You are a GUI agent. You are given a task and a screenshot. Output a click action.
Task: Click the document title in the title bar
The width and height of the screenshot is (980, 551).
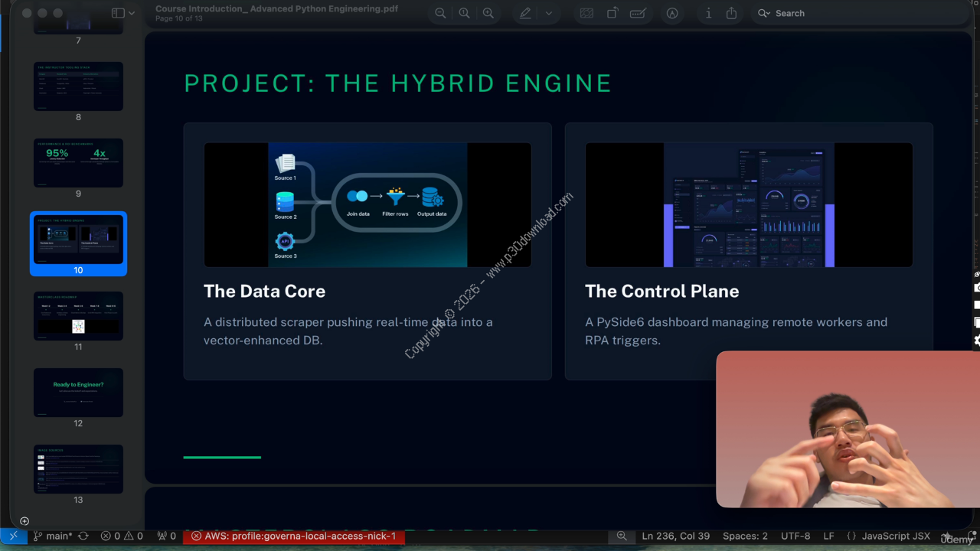click(x=276, y=8)
